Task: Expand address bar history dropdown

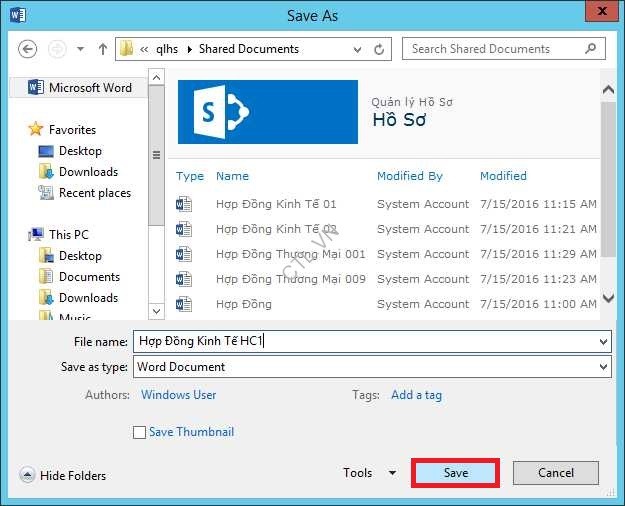Action: (x=355, y=49)
